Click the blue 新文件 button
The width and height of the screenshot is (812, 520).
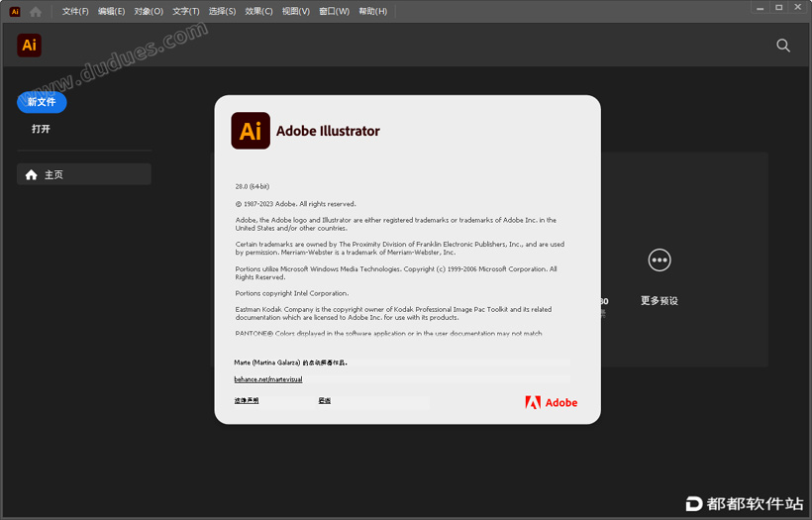coord(42,102)
